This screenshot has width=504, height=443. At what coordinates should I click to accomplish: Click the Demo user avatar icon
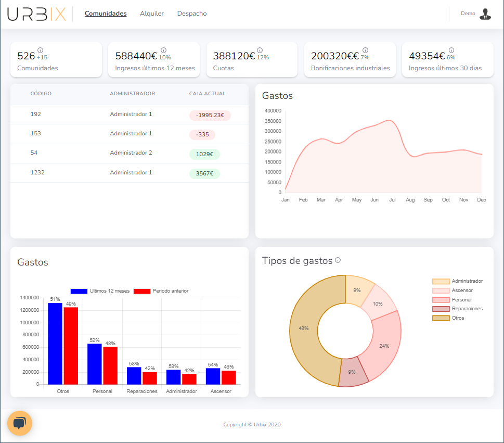tap(485, 14)
